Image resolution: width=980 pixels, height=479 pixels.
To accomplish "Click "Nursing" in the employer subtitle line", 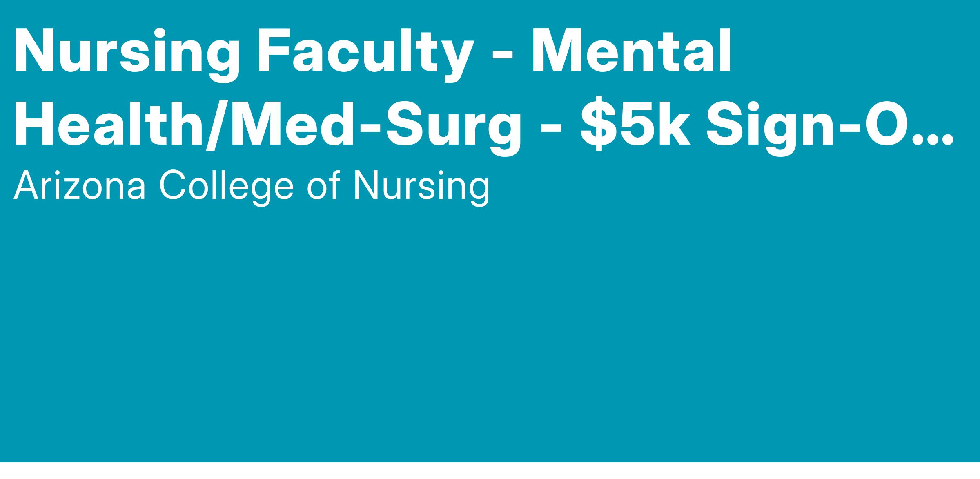I will click(x=421, y=187).
